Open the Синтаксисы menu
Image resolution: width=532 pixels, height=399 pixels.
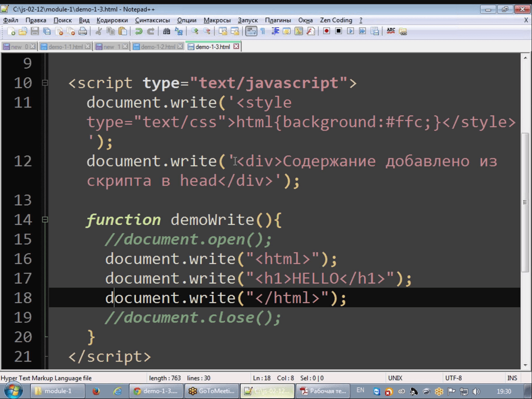click(x=153, y=20)
